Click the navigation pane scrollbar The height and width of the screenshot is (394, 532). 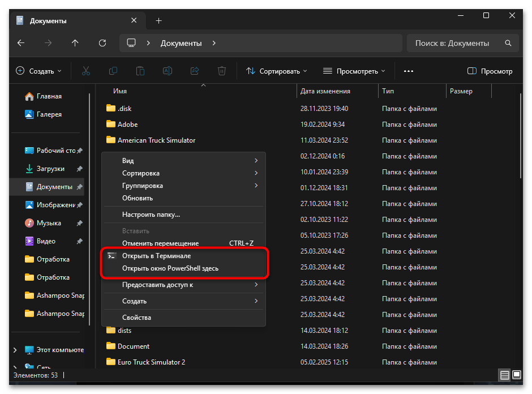(89, 209)
